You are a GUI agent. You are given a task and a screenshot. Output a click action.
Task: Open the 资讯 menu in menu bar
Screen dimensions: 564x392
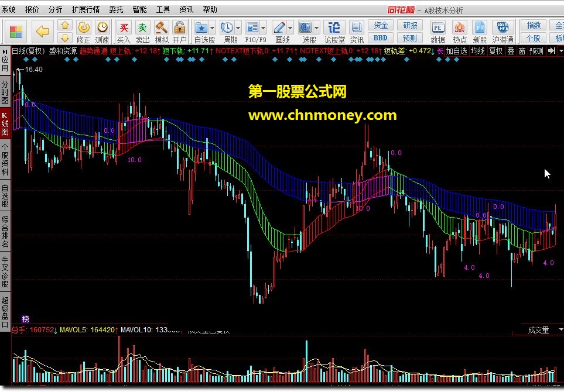(186, 10)
